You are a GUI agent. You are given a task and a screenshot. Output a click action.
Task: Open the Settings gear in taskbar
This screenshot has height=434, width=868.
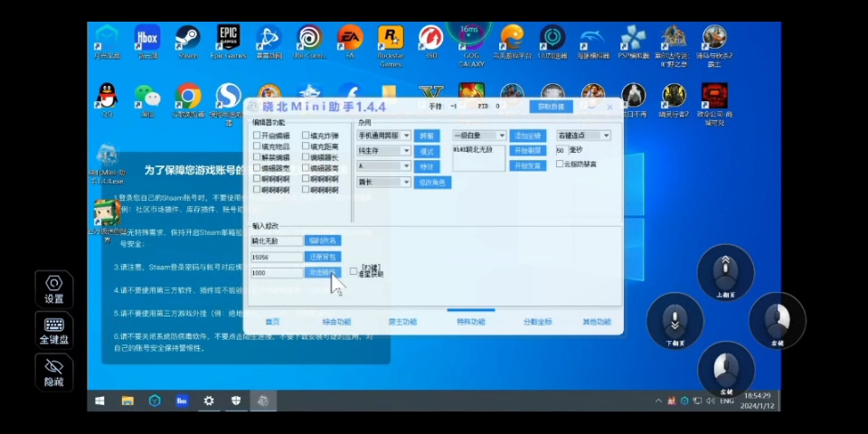pos(209,401)
